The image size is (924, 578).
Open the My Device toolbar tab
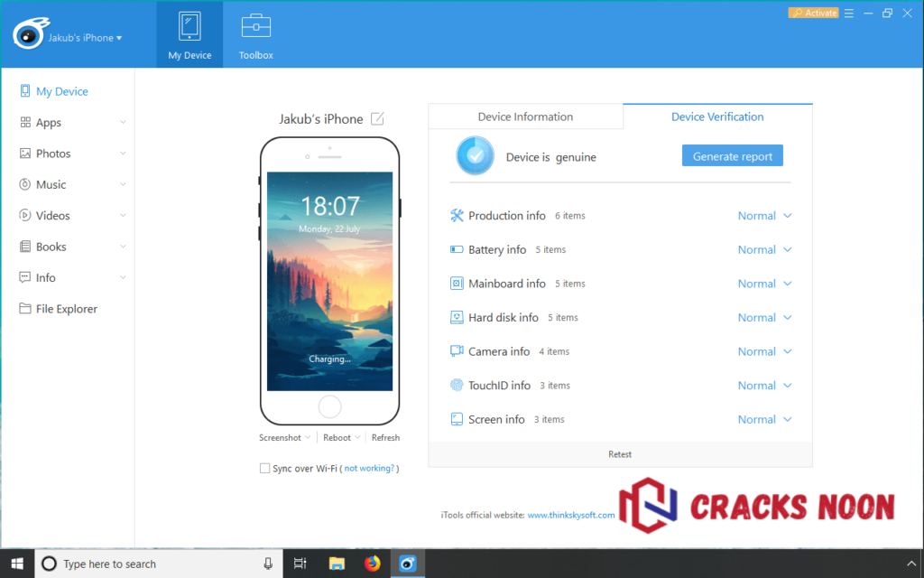(x=189, y=35)
